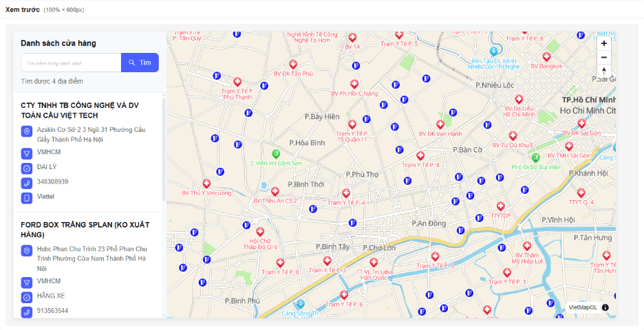Open the VietMapGL attribution link
Image resolution: width=644 pixels, height=330 pixels.
pos(583,307)
